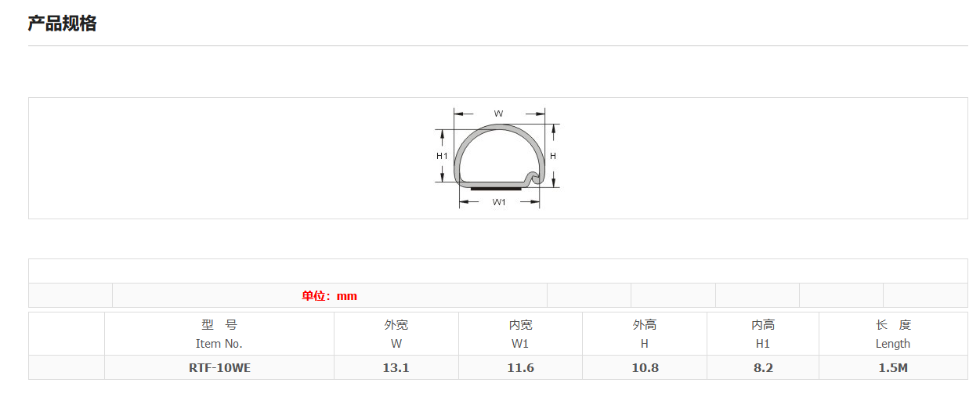Viewport: 980px width, 401px height.
Task: Select the RTF-10WE model cell
Action: coord(219,367)
